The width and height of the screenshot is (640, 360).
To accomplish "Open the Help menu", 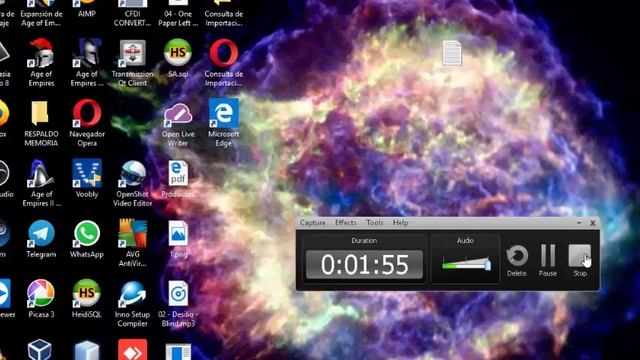I will [x=400, y=223].
